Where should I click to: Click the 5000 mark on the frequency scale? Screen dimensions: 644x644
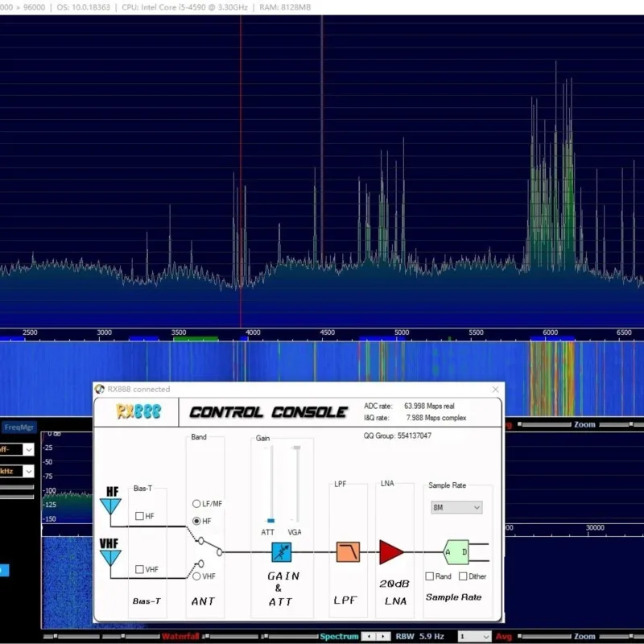[x=402, y=332]
